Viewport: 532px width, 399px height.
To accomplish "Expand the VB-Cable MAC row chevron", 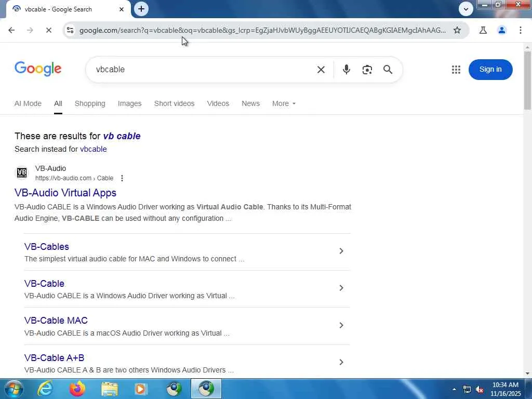I will (341, 325).
